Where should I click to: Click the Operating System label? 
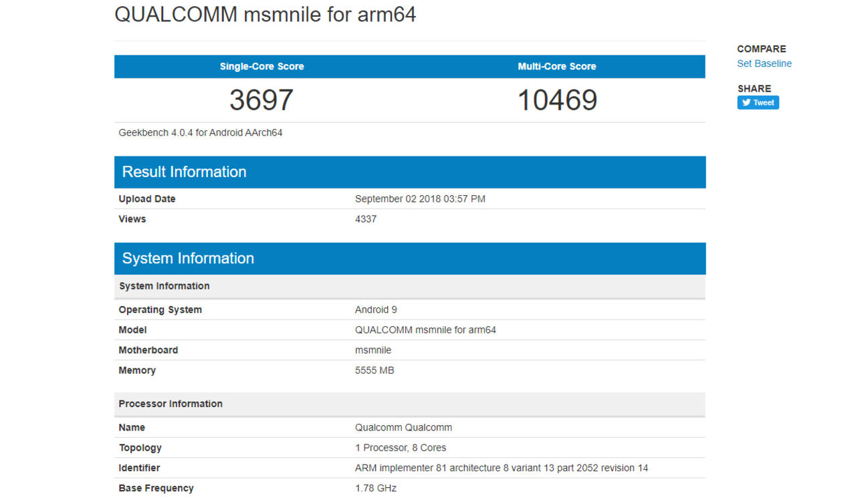[160, 309]
